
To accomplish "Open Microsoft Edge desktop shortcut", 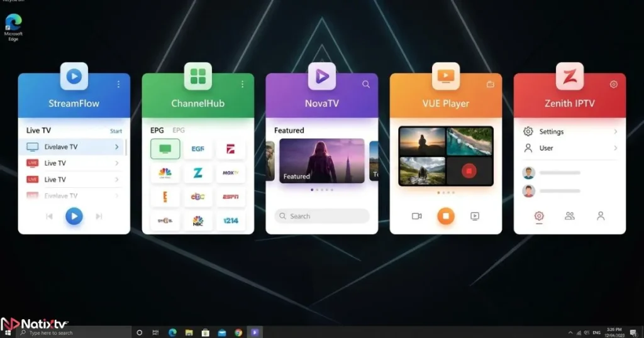I will (x=13, y=27).
